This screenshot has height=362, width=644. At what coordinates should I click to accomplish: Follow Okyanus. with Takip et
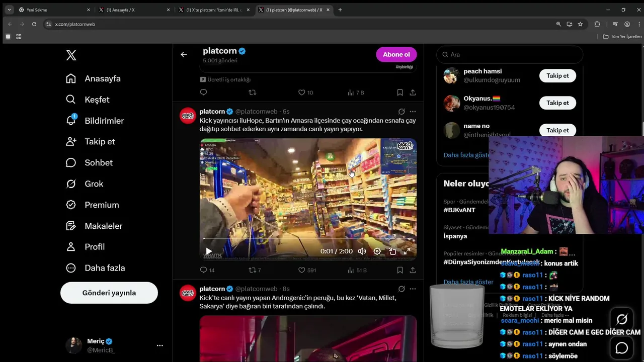coord(557,103)
